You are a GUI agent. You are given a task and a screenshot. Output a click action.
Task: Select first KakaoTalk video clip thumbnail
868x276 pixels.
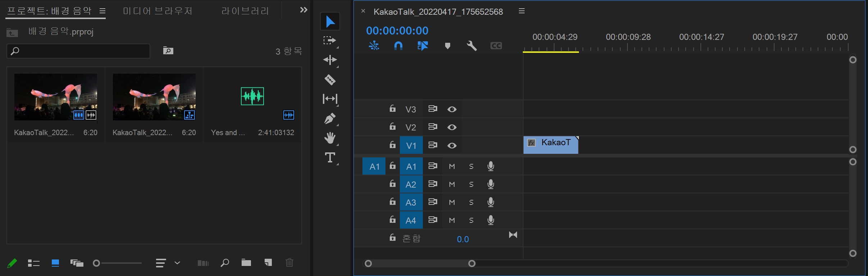click(56, 97)
